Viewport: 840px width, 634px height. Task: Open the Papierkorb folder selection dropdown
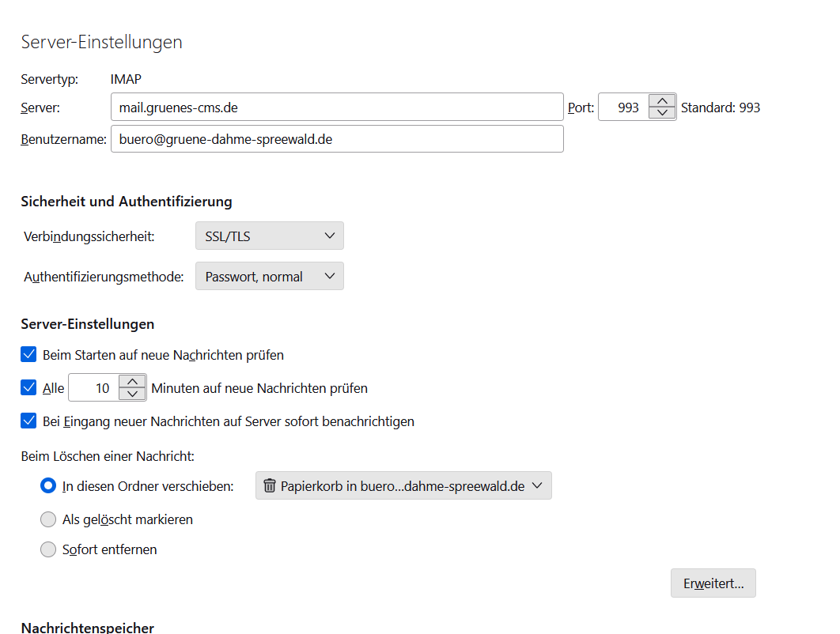point(403,486)
